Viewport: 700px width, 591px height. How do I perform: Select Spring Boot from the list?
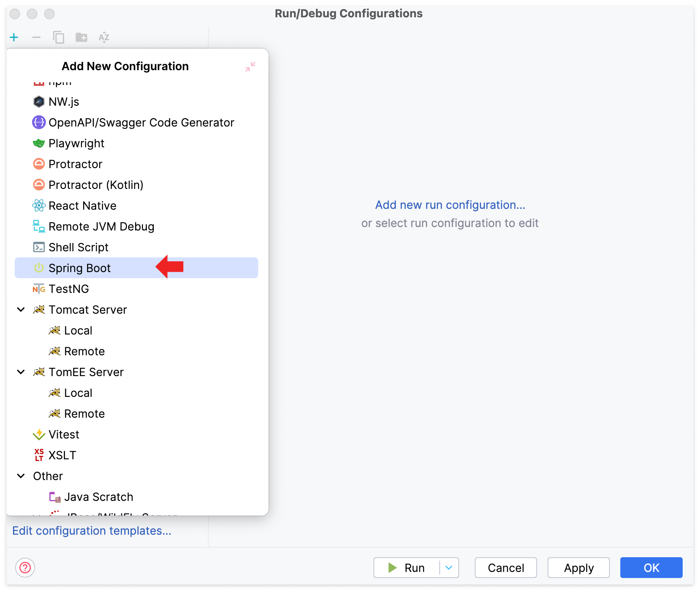(x=136, y=268)
